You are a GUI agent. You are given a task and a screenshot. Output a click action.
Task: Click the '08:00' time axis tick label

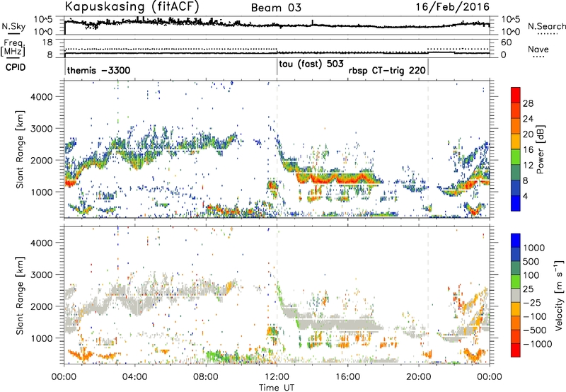(206, 377)
